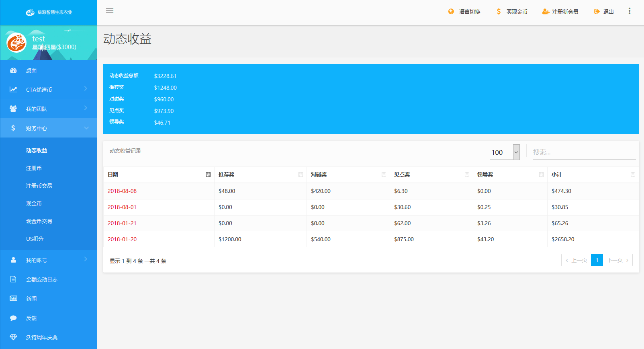This screenshot has height=349, width=644.
Task: Click the add-user icon for 注册新会员
Action: click(546, 12)
